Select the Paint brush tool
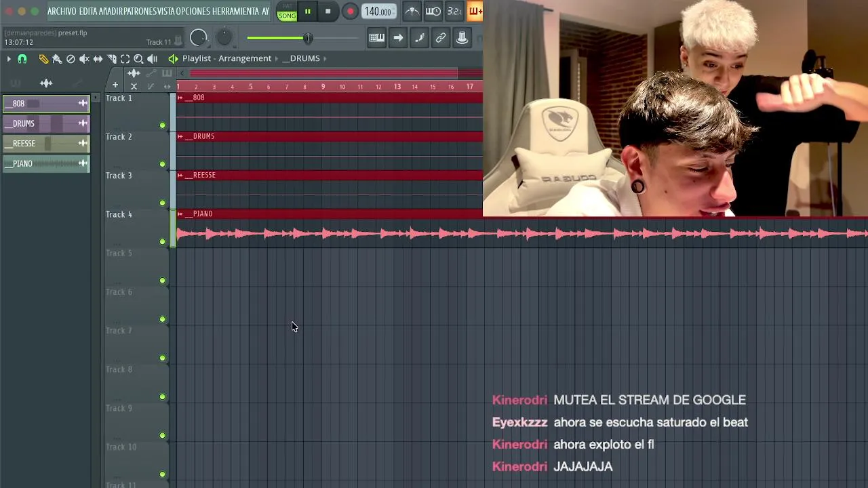This screenshot has height=488, width=868. (x=57, y=59)
